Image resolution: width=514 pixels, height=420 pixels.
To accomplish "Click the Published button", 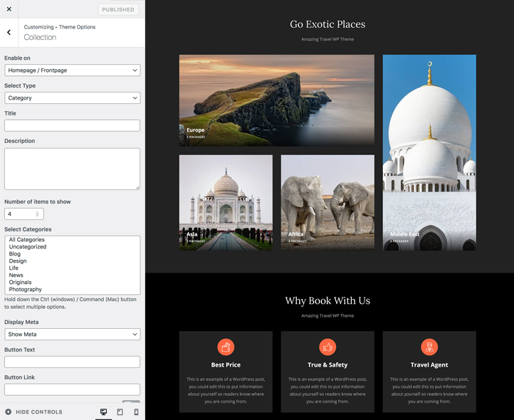I will 118,9.
